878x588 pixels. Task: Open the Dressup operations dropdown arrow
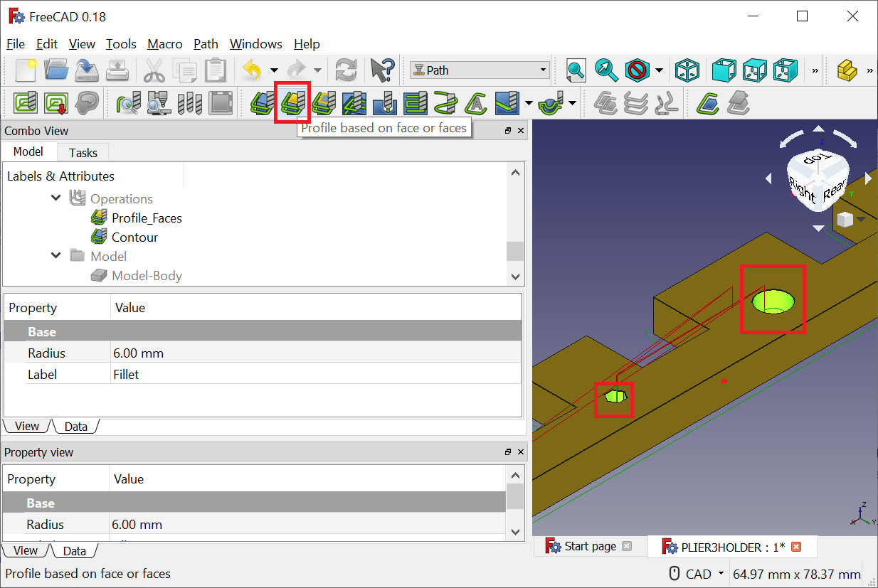coord(573,103)
